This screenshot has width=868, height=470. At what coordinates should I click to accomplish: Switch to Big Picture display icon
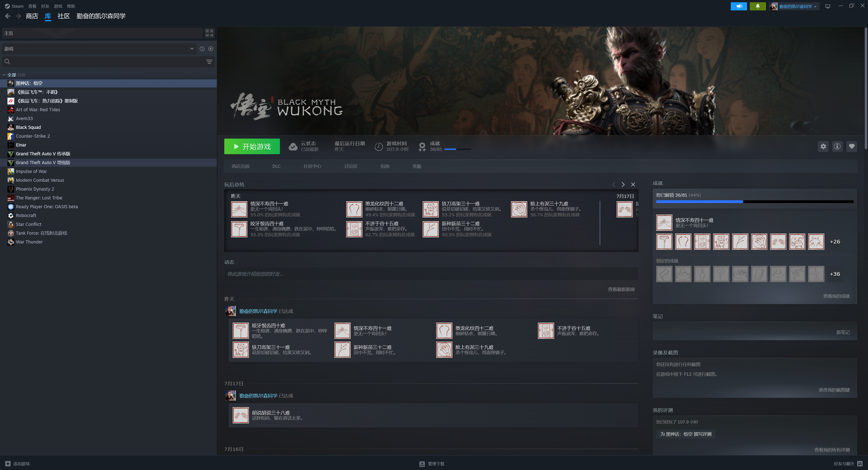827,6
